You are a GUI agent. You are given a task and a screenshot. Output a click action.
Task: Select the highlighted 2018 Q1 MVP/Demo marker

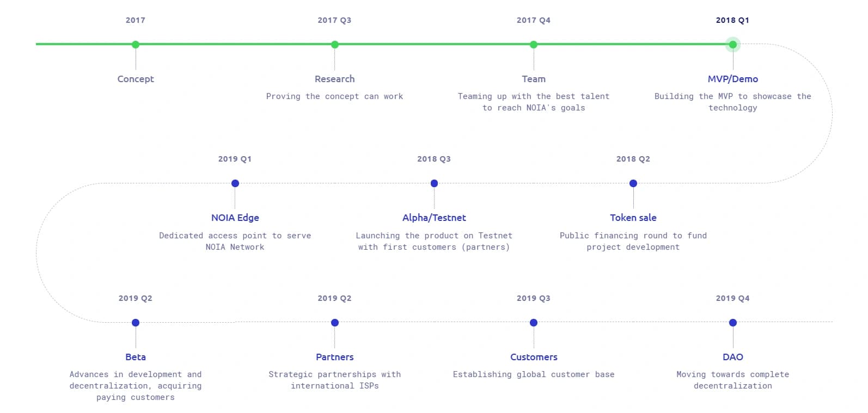(x=733, y=45)
